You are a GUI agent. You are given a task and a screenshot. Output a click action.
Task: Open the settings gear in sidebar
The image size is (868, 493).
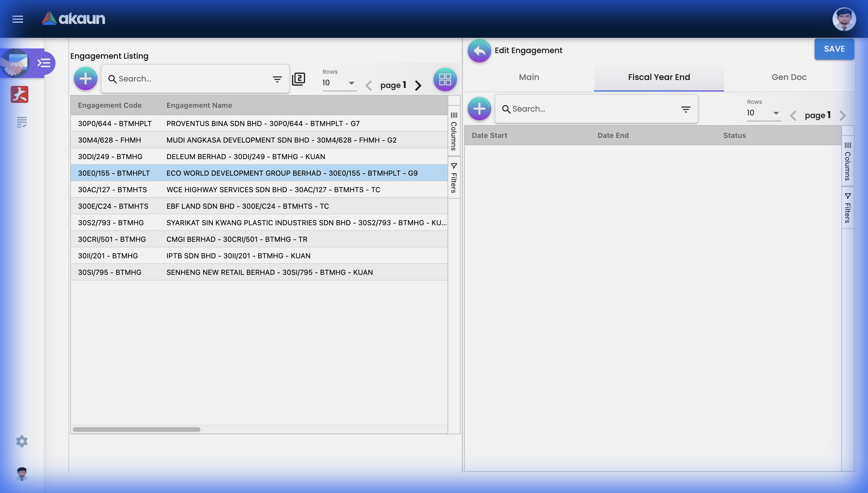pyautogui.click(x=22, y=441)
